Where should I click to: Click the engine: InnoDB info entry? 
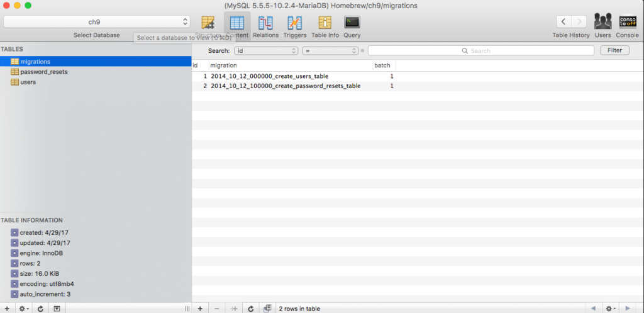pos(37,253)
